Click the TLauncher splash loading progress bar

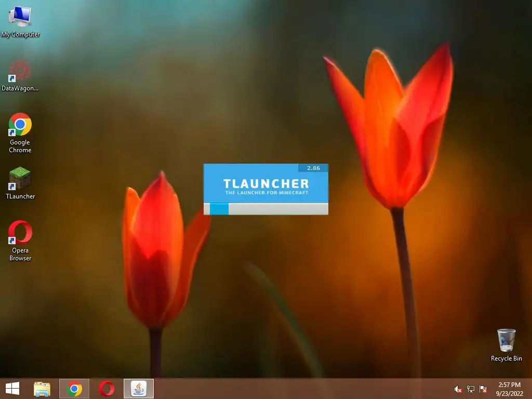point(266,209)
